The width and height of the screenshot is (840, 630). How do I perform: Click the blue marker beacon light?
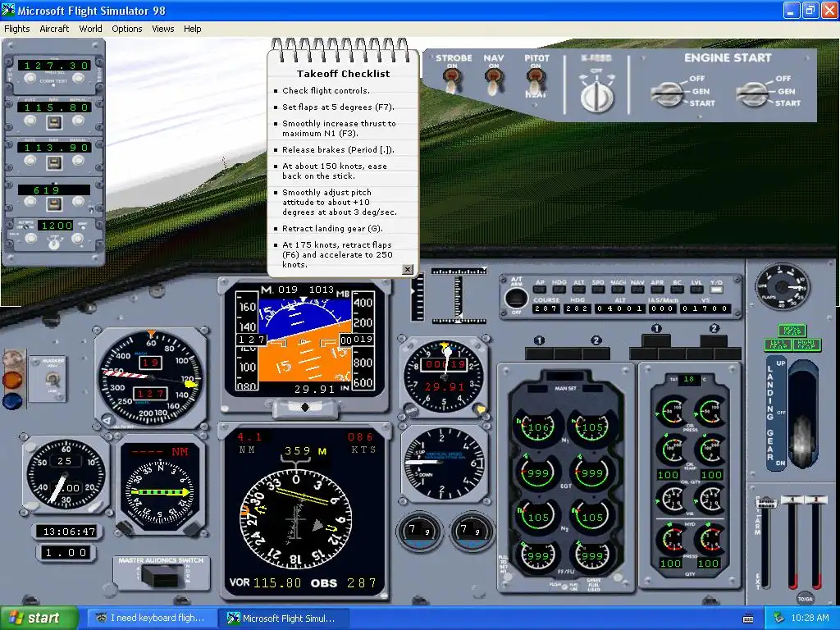(13, 400)
